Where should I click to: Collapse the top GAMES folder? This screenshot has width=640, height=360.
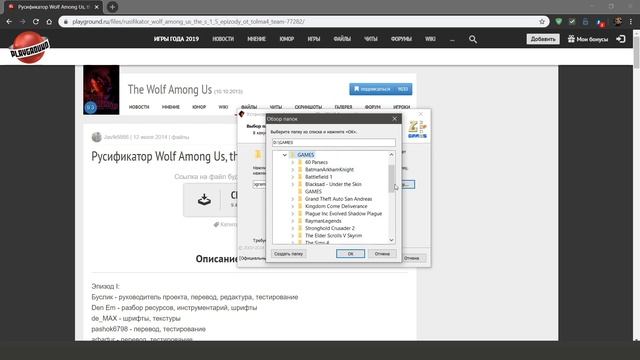coord(284,155)
